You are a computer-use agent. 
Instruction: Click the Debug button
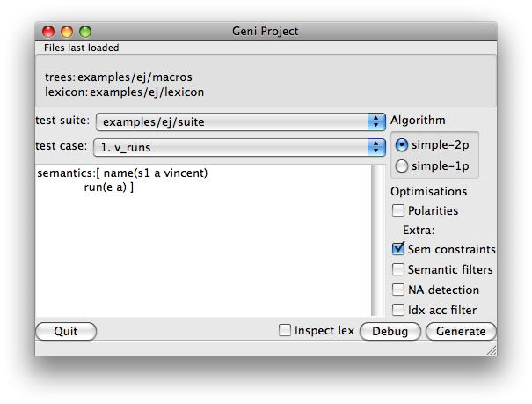(390, 331)
